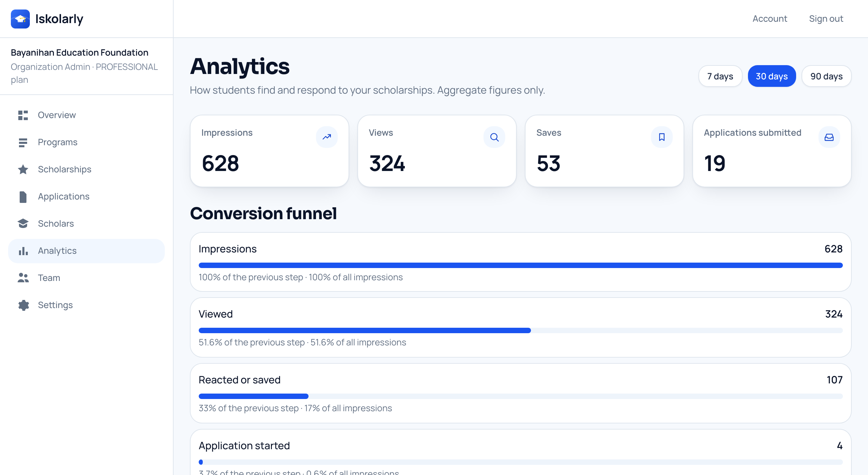Click the Conversion funnel heading

[263, 213]
